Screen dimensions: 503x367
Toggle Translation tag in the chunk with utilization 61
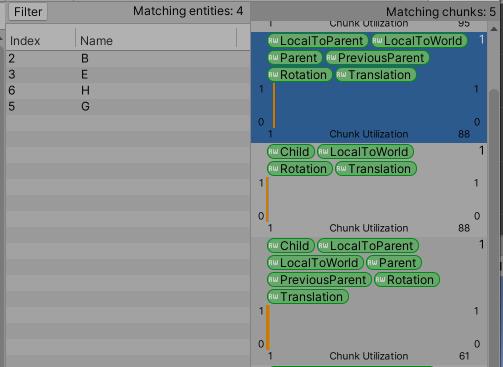[x=307, y=297]
